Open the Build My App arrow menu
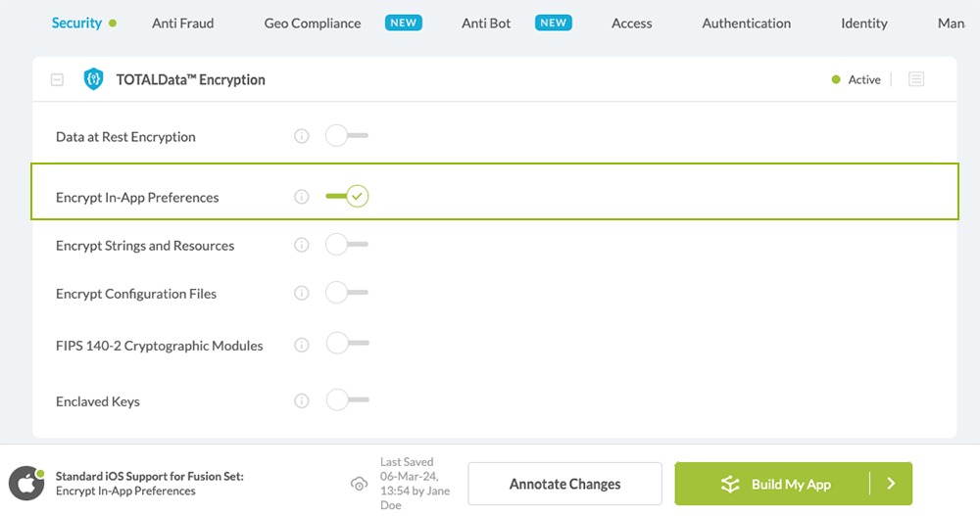 [x=891, y=484]
